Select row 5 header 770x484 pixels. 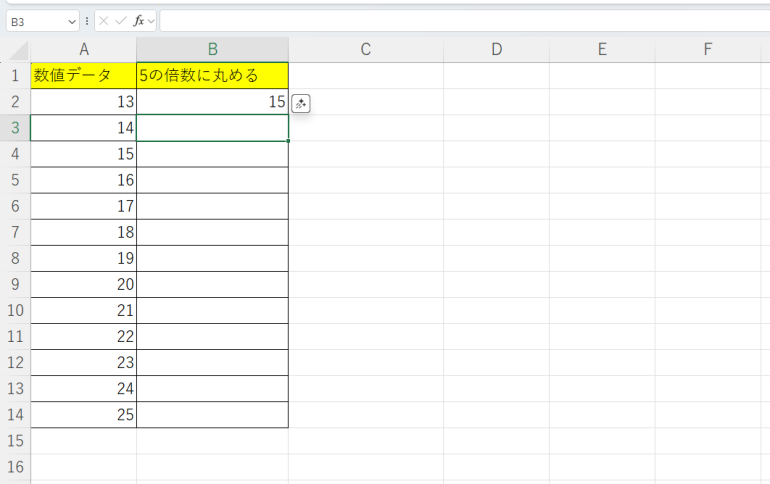(15, 180)
